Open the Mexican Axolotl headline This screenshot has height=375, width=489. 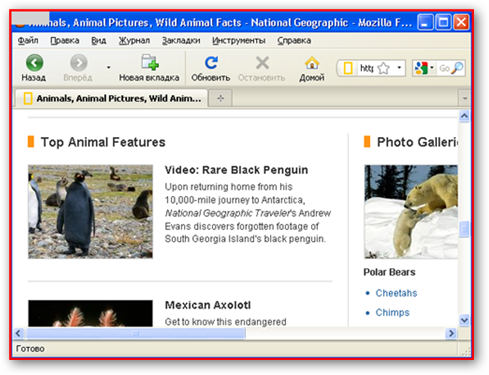208,305
